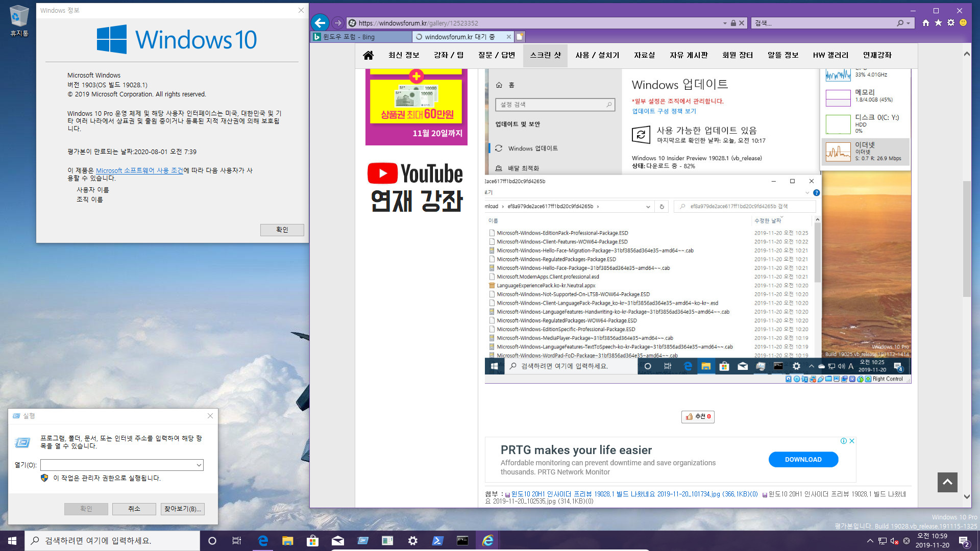Screen dimensions: 980x551
Task: Open the notification action center icon
Action: (x=964, y=541)
